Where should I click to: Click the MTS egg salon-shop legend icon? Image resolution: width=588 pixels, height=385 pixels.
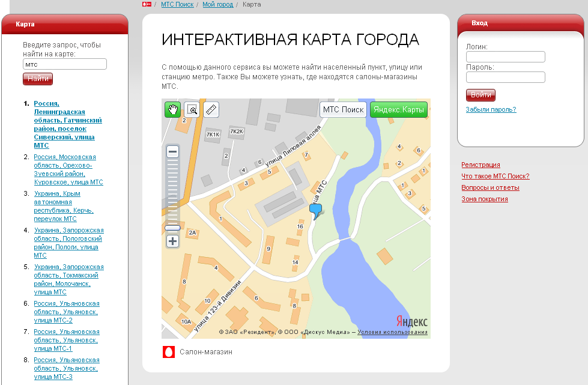[168, 352]
